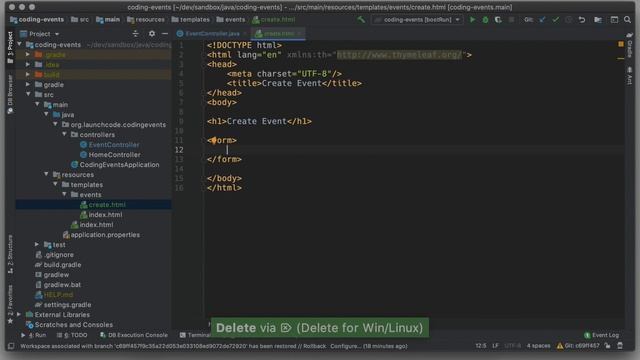The width and height of the screenshot is (640, 360).
Task: Collapse the src folder
Action: (28, 94)
